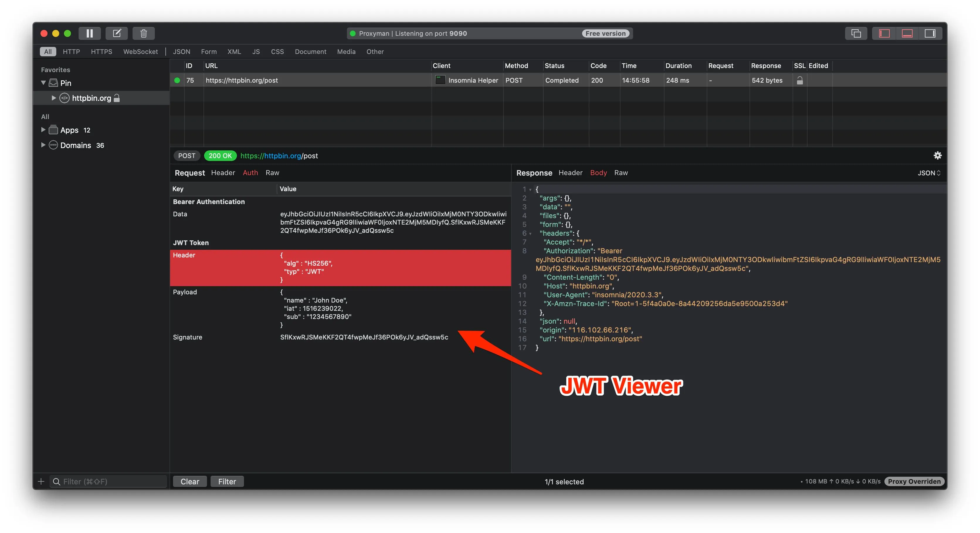
Task: Toggle the bottom panel layout icon
Action: (x=907, y=33)
